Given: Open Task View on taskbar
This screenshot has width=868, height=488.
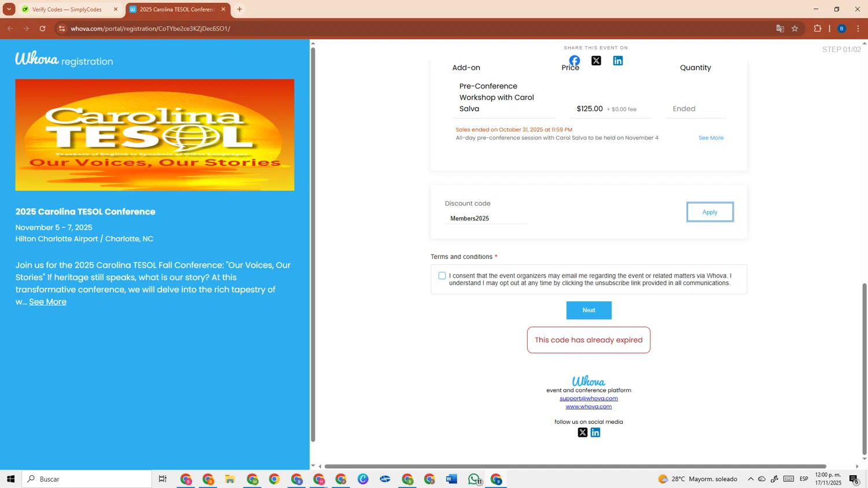Looking at the screenshot, I should pyautogui.click(x=163, y=479).
